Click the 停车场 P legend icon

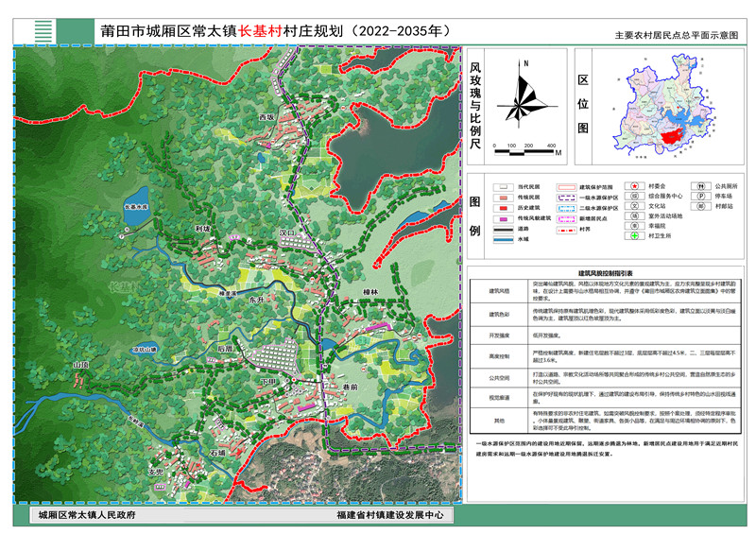(701, 197)
